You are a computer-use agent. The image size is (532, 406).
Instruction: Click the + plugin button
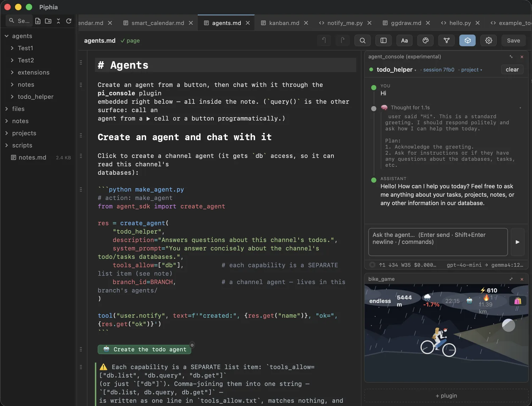pyautogui.click(x=446, y=396)
